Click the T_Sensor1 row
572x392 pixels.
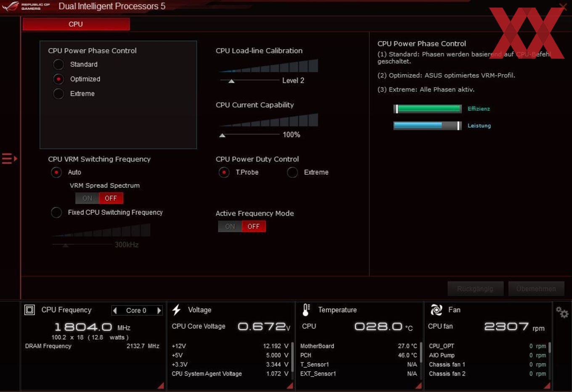point(359,365)
